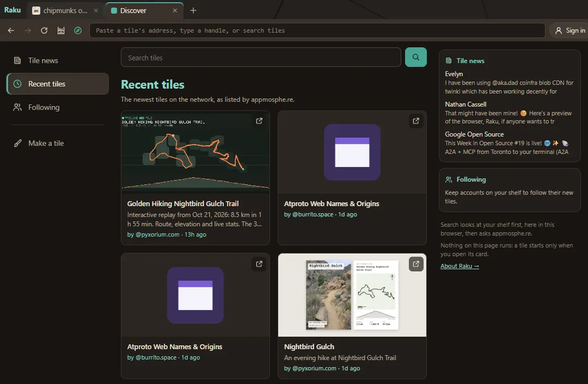Close the chipmunks tab

click(96, 10)
